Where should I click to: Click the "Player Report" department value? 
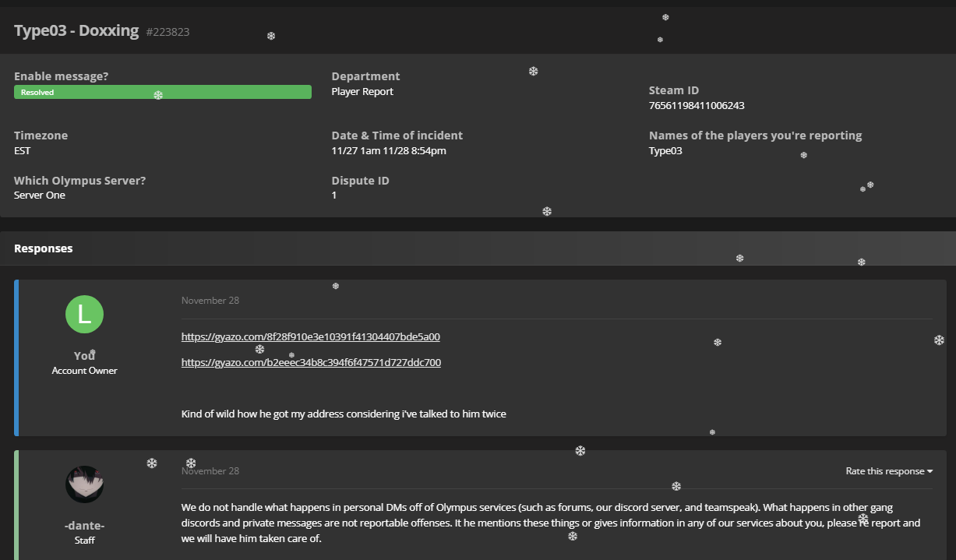point(362,92)
